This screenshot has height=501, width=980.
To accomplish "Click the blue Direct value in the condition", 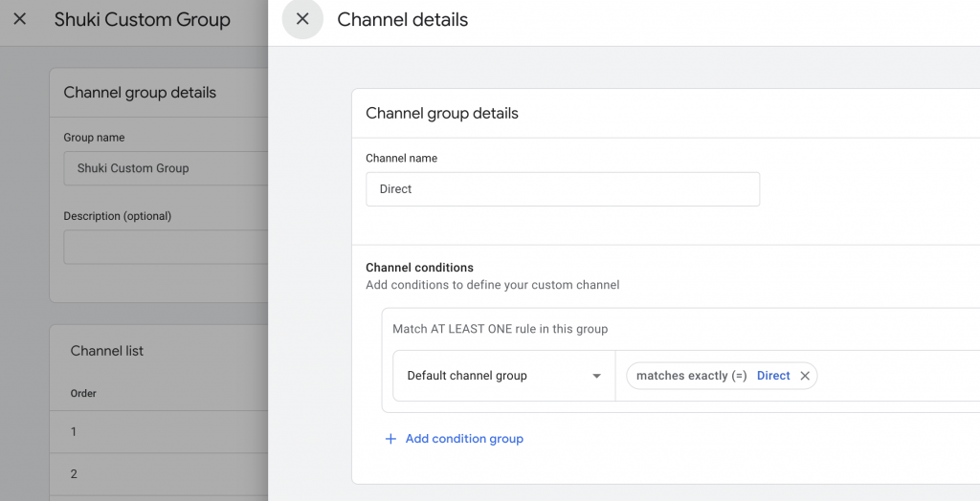I will click(x=773, y=376).
